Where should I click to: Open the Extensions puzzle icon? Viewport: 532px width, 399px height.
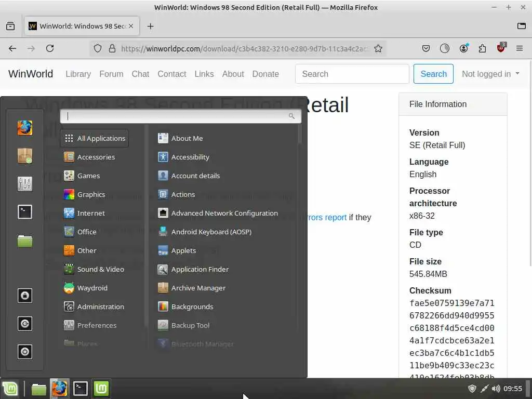[482, 48]
